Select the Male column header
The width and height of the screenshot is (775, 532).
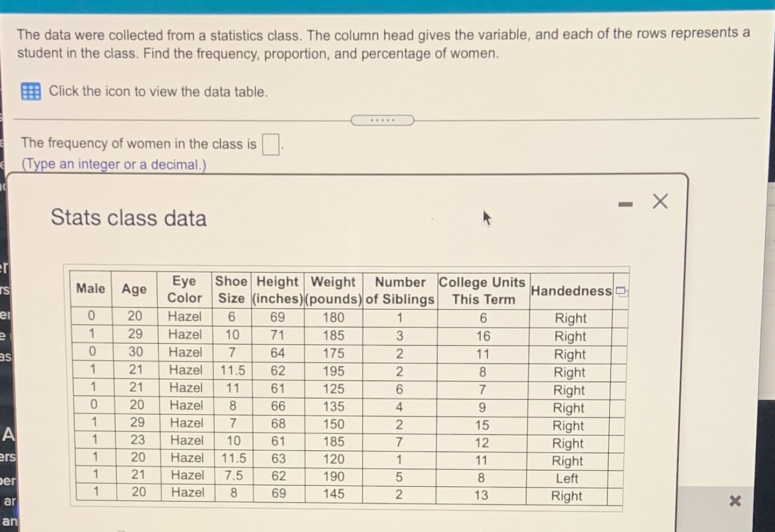(x=90, y=289)
